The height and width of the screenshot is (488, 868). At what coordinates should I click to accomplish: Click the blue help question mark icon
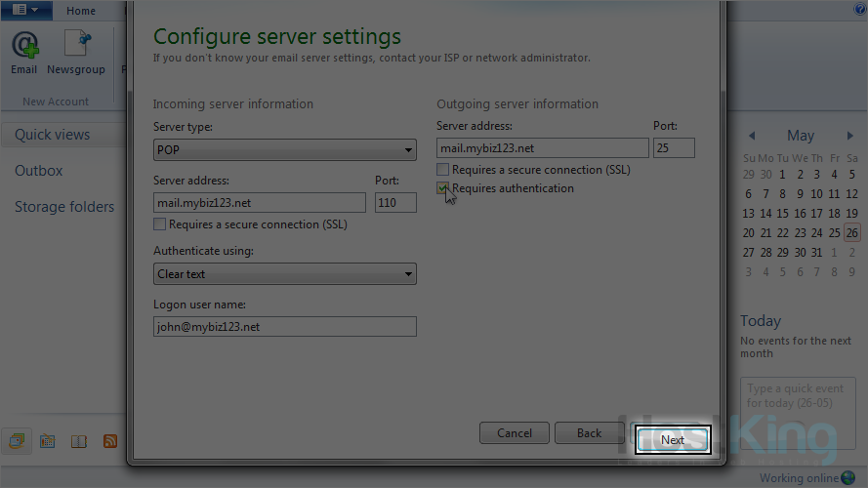[x=860, y=10]
